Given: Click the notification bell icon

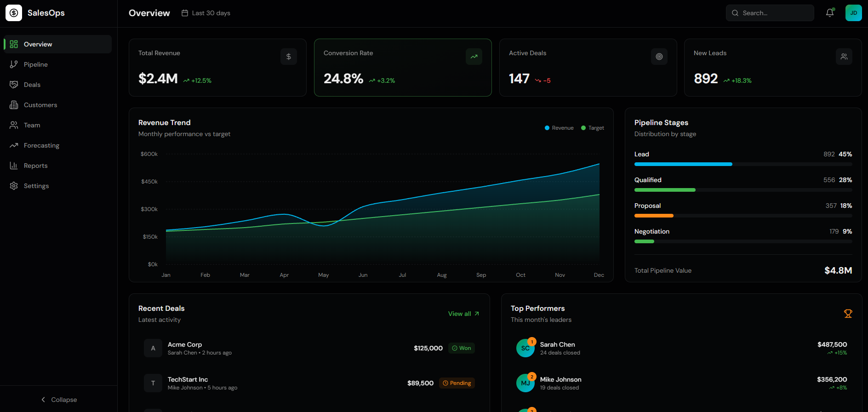Looking at the screenshot, I should 830,13.
